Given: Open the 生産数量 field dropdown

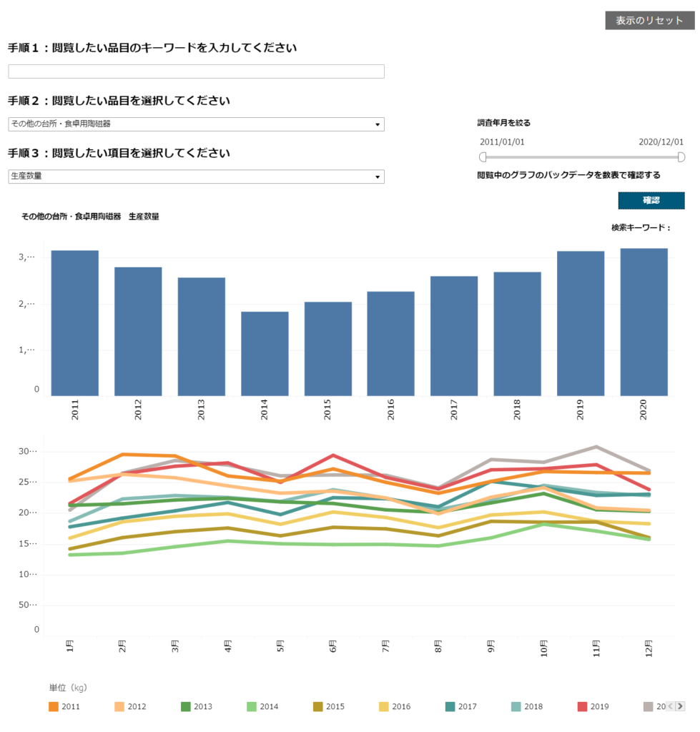Looking at the screenshot, I should (196, 177).
